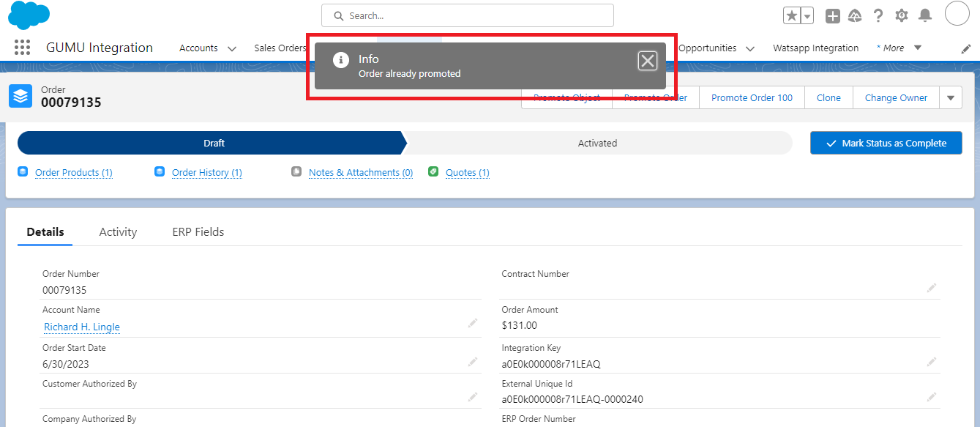Open the Setup gear icon
The height and width of the screenshot is (427, 980).
pyautogui.click(x=902, y=16)
